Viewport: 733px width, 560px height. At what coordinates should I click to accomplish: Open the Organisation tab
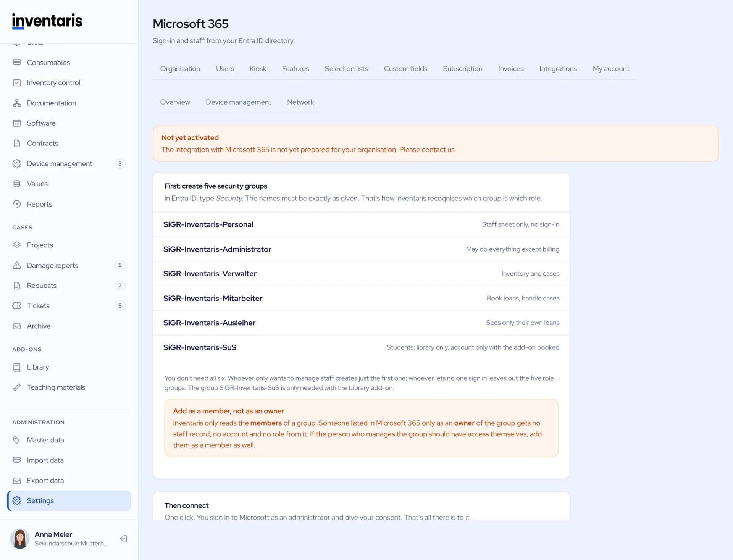pos(180,69)
